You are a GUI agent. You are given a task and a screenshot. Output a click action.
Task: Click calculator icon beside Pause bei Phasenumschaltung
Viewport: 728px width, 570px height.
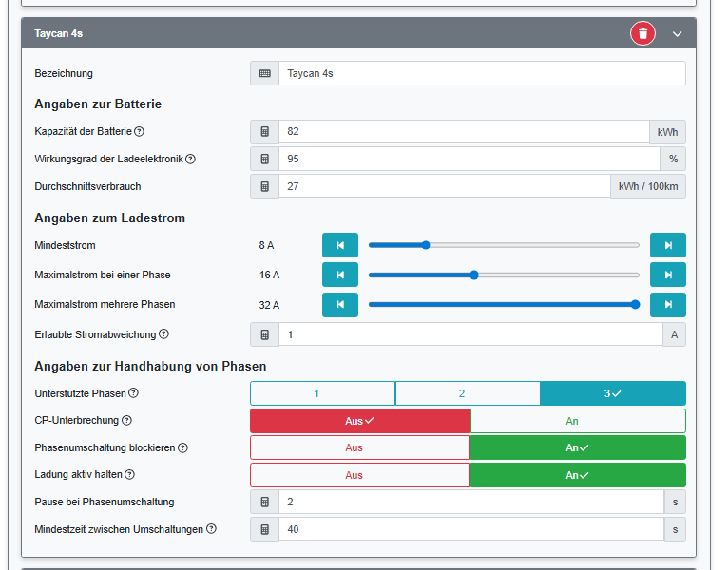(x=264, y=502)
